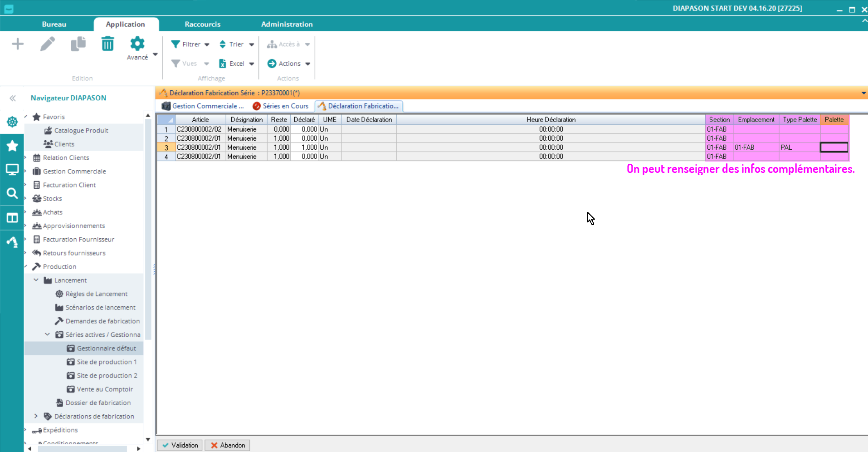The image size is (868, 452).
Task: Open the Actions dropdown menu
Action: click(289, 64)
